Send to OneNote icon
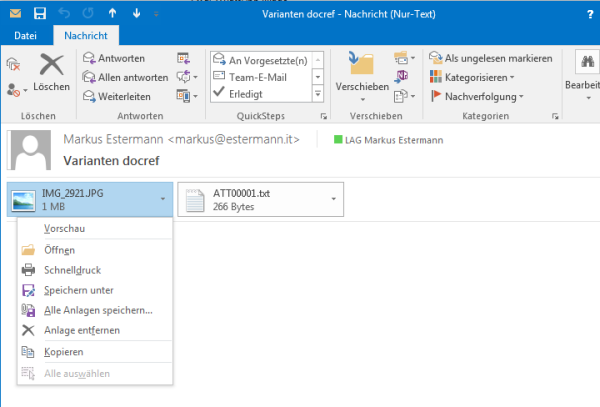 click(x=401, y=77)
